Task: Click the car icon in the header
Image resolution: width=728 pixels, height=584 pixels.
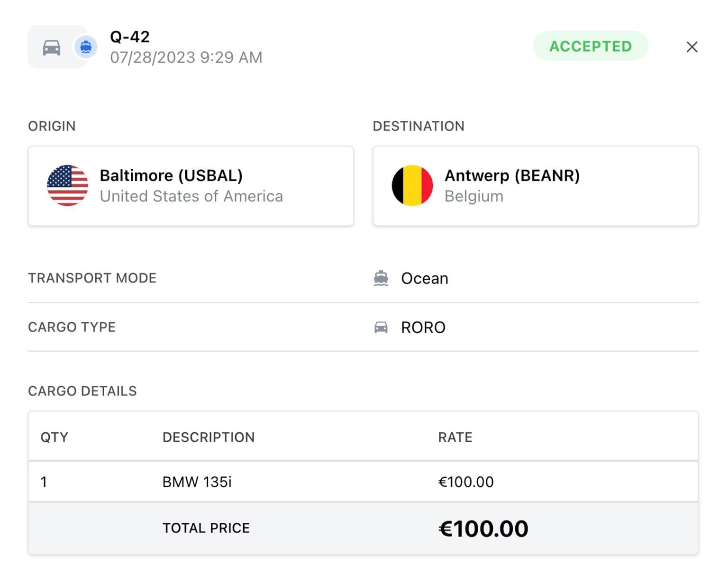Action: 52,47
